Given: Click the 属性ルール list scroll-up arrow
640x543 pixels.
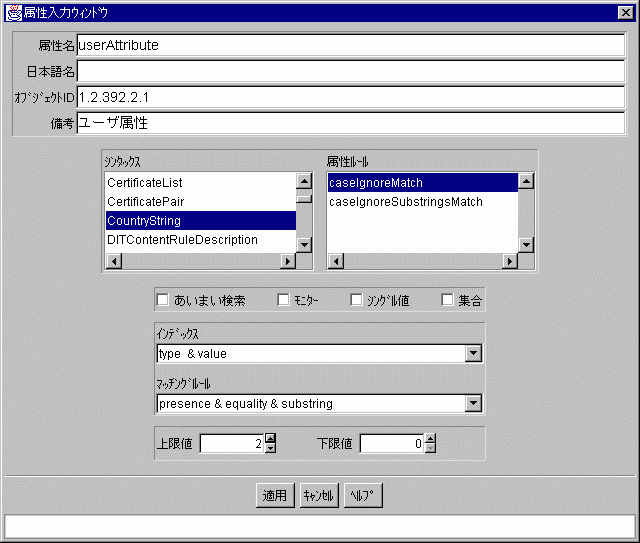Looking at the screenshot, I should click(x=526, y=181).
